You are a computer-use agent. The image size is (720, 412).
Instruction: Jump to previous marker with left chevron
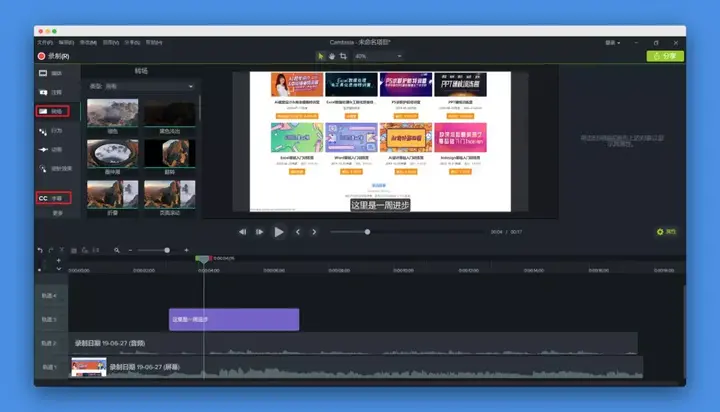coord(298,232)
